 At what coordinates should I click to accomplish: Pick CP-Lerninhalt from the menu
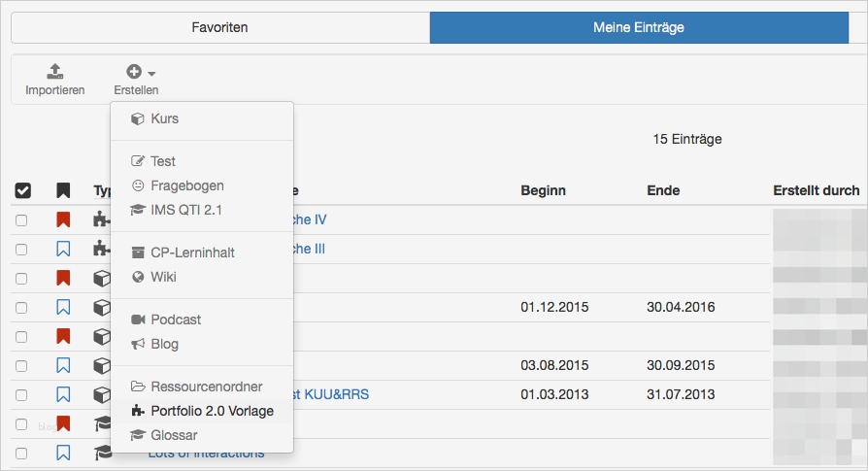(x=202, y=252)
